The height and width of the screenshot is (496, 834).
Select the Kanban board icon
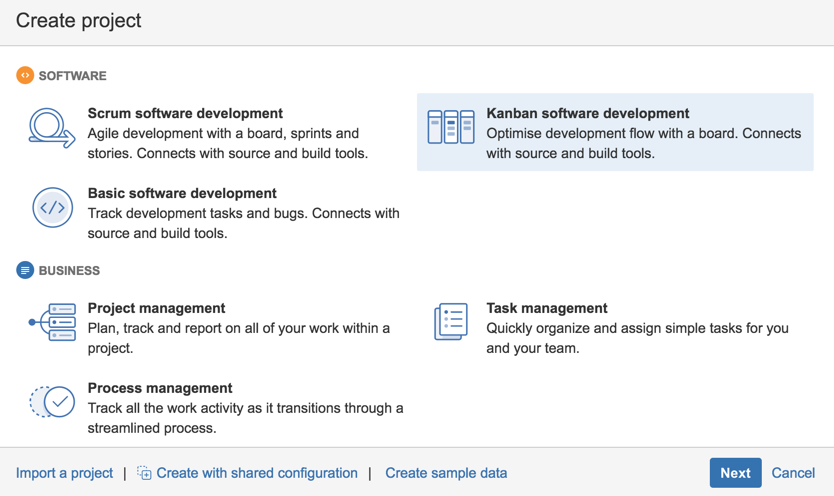tap(451, 128)
